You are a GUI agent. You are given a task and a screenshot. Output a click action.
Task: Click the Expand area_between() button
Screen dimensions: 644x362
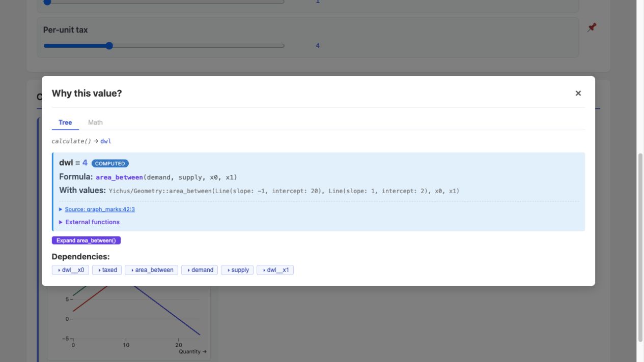pyautogui.click(x=86, y=240)
